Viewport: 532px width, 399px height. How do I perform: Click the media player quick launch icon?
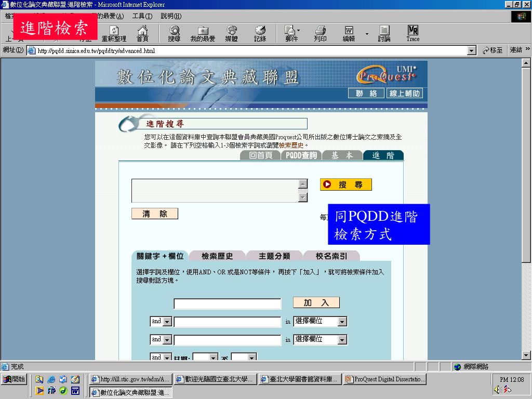[39, 391]
